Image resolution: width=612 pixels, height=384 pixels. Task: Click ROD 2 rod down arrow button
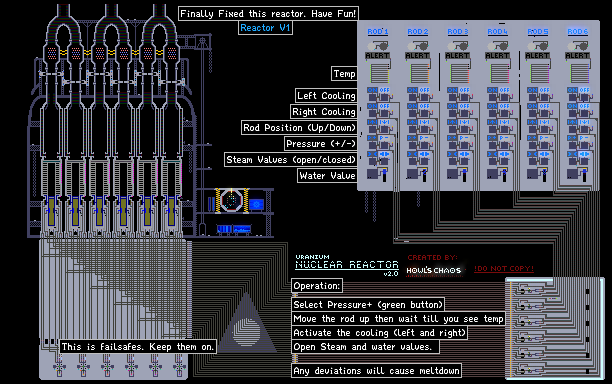(x=424, y=122)
